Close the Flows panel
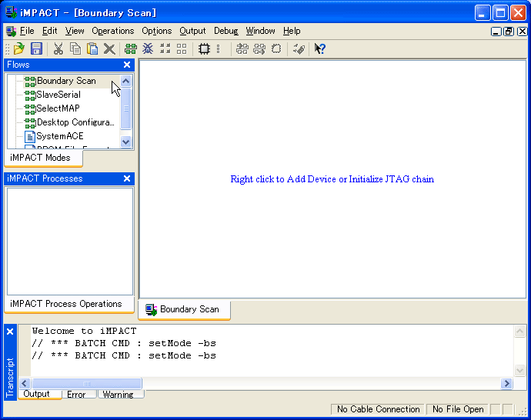This screenshot has width=531, height=420. tap(127, 65)
